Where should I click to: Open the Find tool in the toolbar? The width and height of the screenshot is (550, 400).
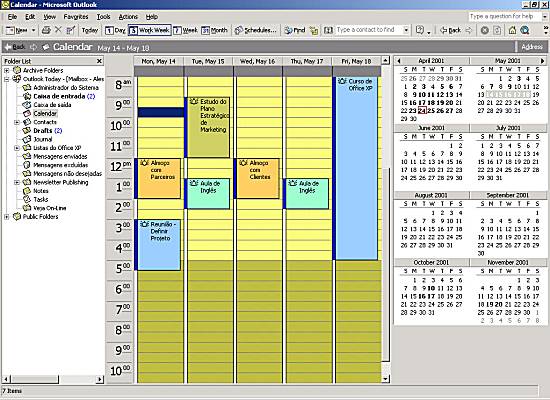click(x=295, y=31)
